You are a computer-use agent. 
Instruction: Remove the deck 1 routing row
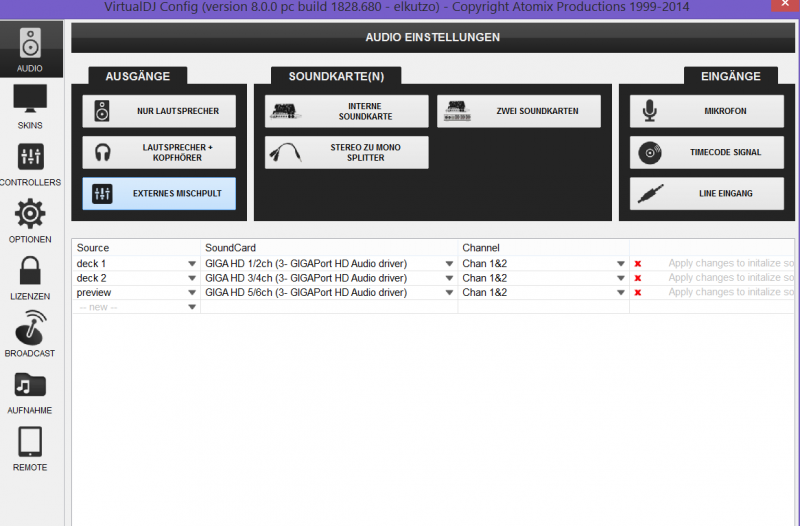(x=638, y=264)
